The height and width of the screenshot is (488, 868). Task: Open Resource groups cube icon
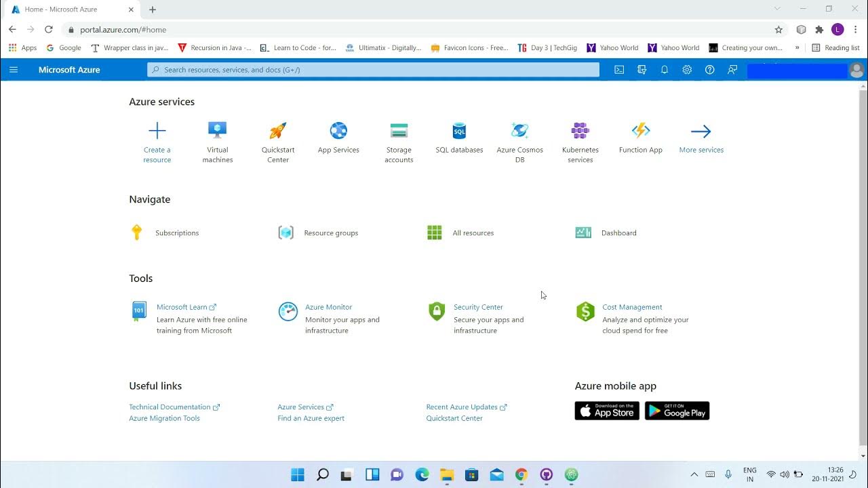(x=286, y=232)
